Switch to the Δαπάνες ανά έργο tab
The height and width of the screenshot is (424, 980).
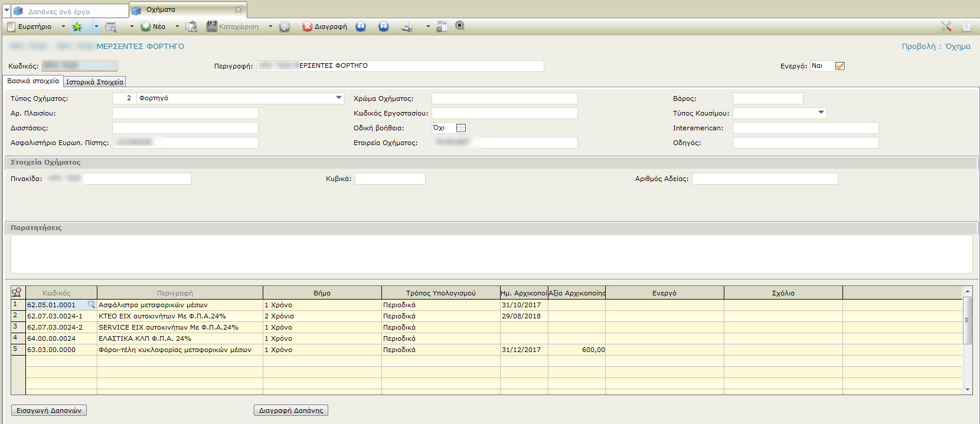click(x=59, y=11)
